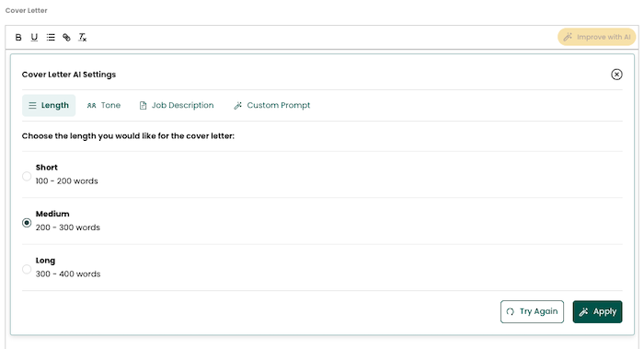Select the Medium length radio button
The width and height of the screenshot is (644, 349).
27,223
